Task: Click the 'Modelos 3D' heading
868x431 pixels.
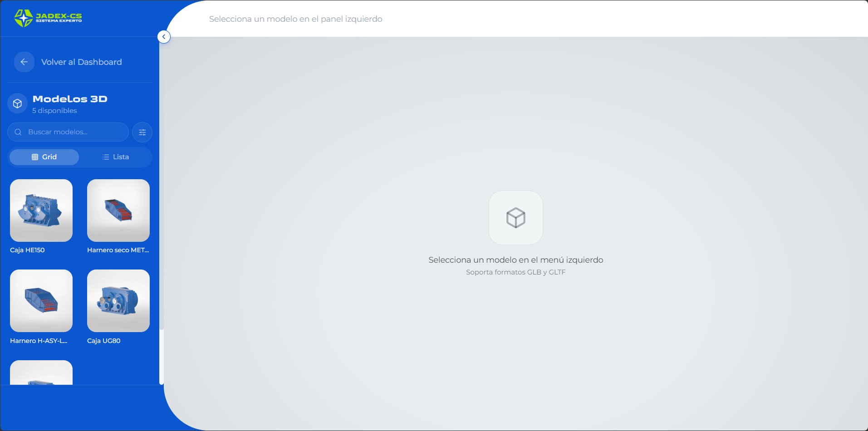Action: coord(70,99)
